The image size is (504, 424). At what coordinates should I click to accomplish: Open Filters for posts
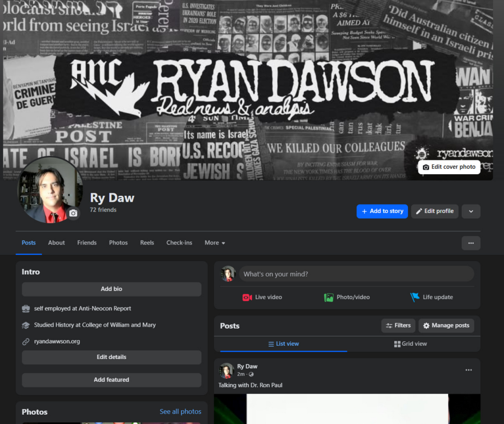(398, 326)
